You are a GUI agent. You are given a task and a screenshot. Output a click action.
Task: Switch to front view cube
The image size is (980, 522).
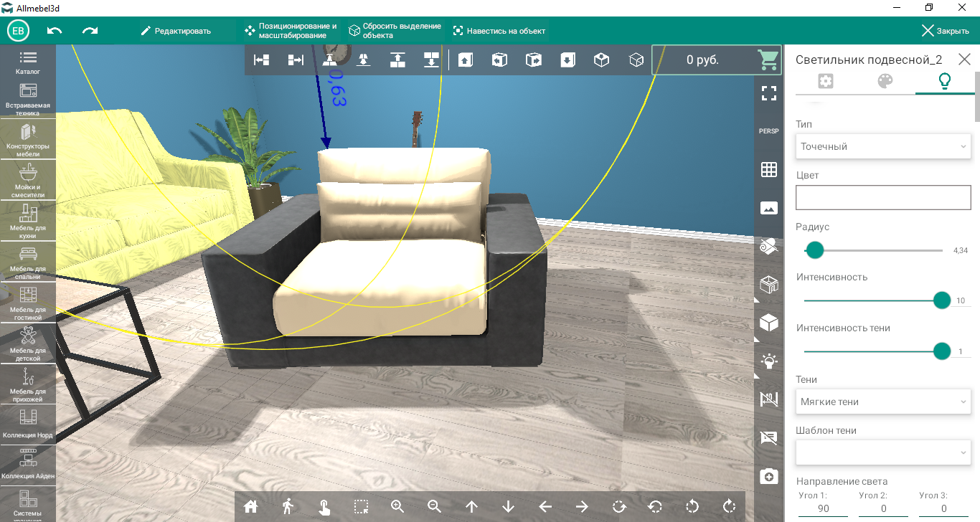point(466,60)
